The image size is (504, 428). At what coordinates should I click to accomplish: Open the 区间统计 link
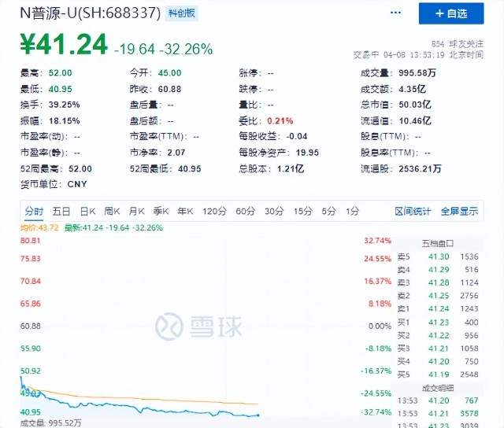(x=413, y=212)
